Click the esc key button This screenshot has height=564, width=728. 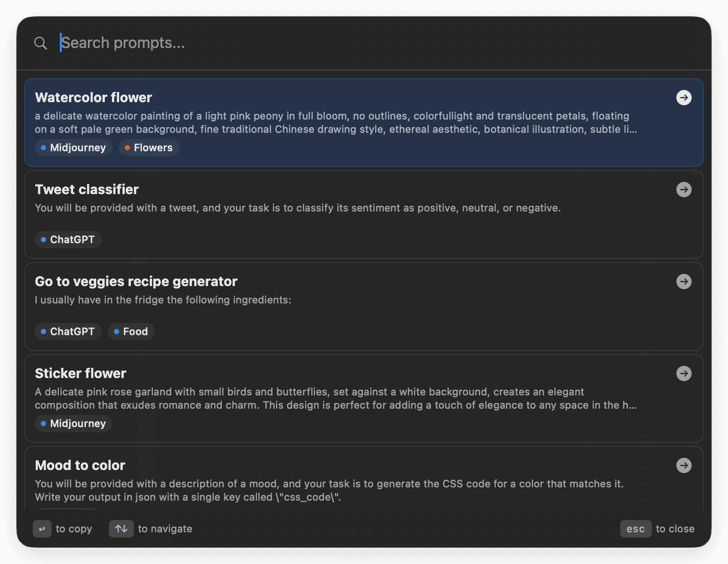[x=635, y=529]
